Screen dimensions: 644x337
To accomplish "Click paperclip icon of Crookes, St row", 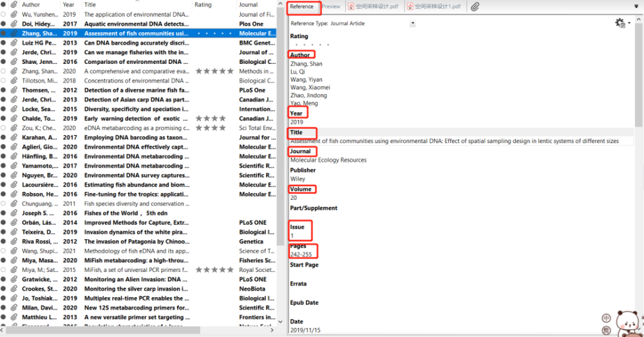I will click(x=14, y=289).
